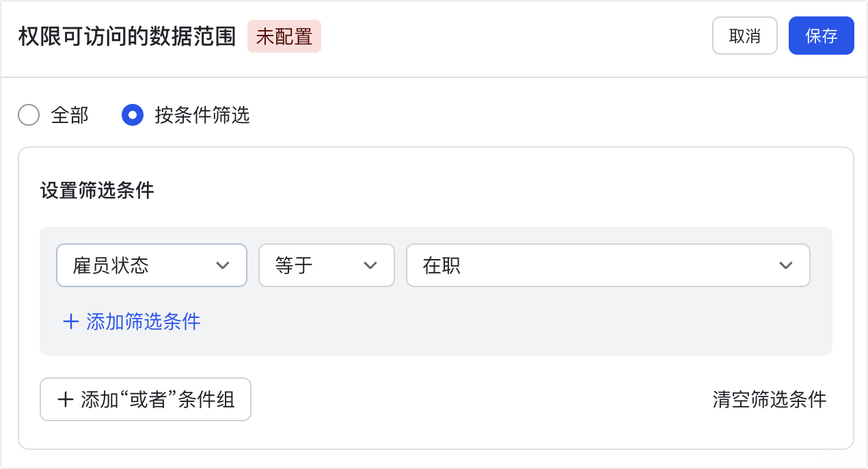Click the plus icon beside 添加筛选条件
This screenshot has width=868, height=469.
(x=71, y=322)
